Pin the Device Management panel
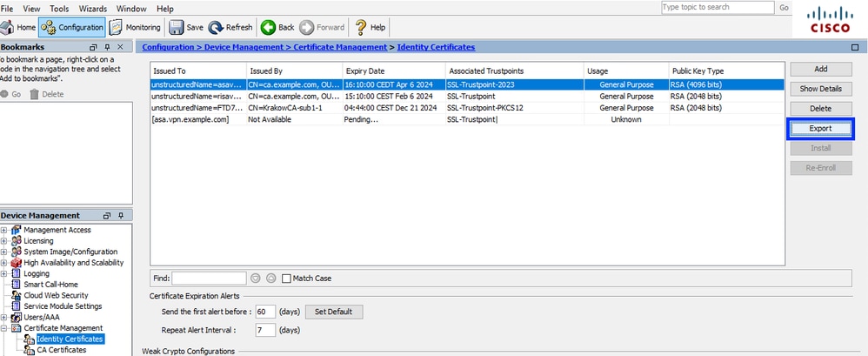868x356 pixels. tap(121, 215)
